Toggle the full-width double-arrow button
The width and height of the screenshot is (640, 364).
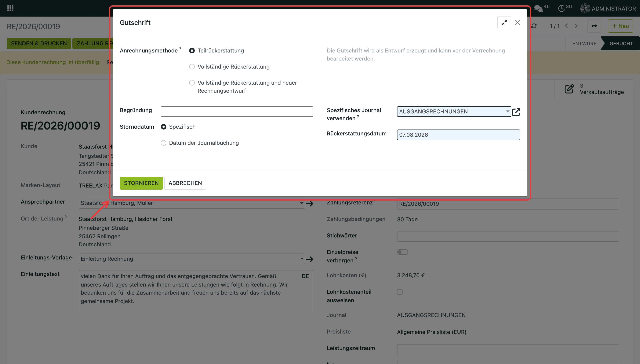(594, 26)
